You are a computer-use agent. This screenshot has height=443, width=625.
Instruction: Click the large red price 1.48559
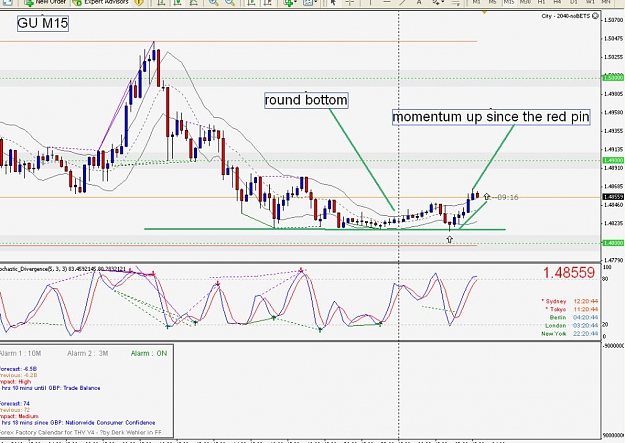[x=569, y=273]
